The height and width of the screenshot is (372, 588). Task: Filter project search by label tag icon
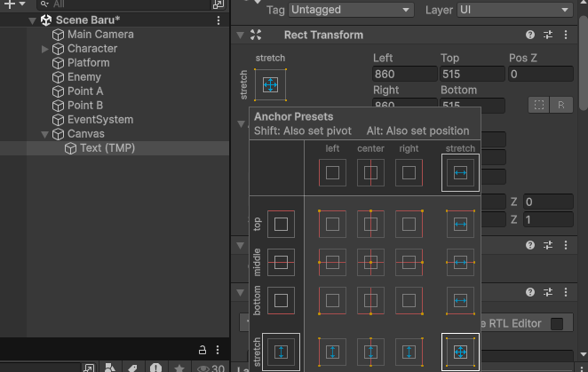tap(132, 368)
